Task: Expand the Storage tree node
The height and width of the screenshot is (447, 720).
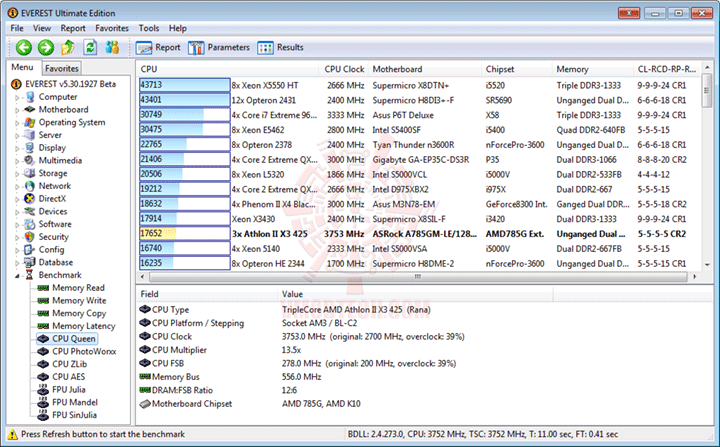Action: 17,174
